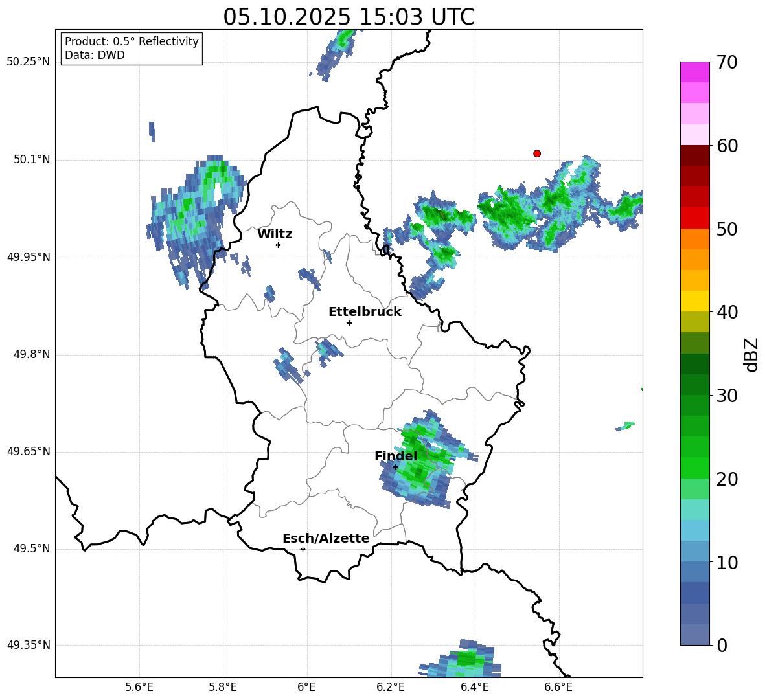Click the colorbar '40' tick label
The image size is (767, 700).
(x=727, y=312)
